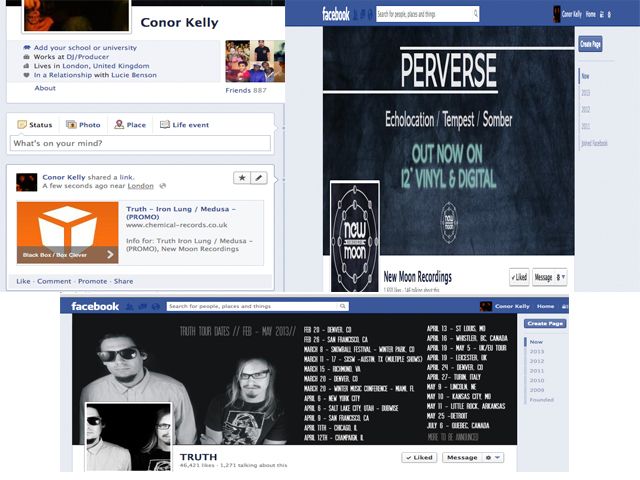Click facebook logo in TRUTH page window
The image size is (640, 480).
tap(95, 306)
